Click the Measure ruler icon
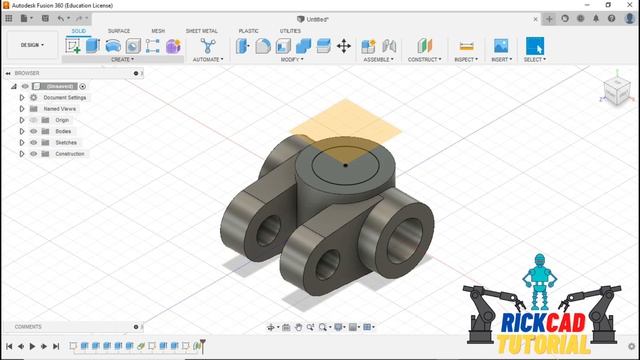640x360 pixels. [466, 46]
